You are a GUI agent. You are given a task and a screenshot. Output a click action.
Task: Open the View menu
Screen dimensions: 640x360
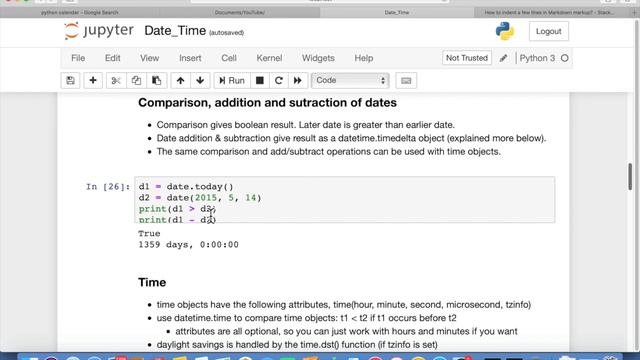tap(149, 58)
